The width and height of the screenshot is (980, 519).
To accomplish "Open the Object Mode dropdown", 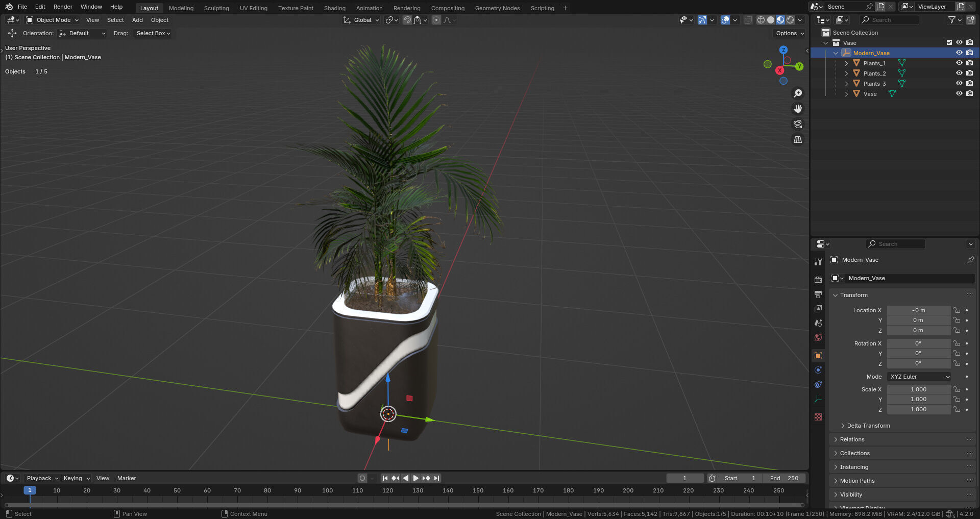I will pyautogui.click(x=53, y=20).
